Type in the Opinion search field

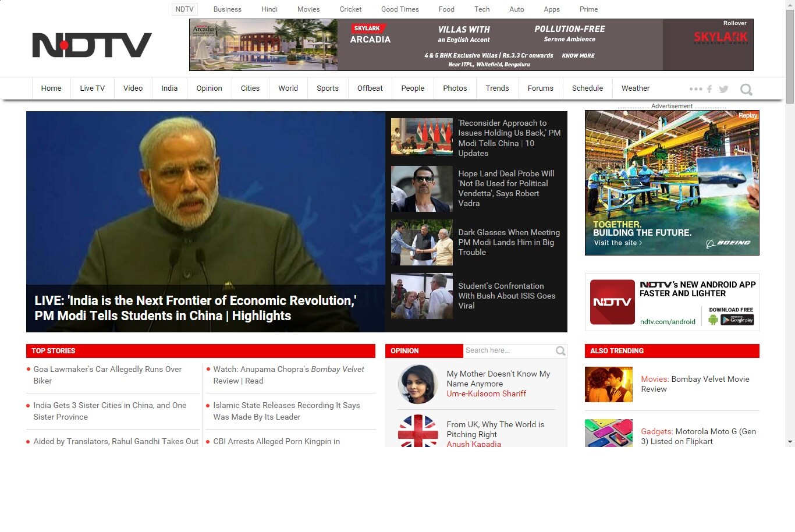509,351
